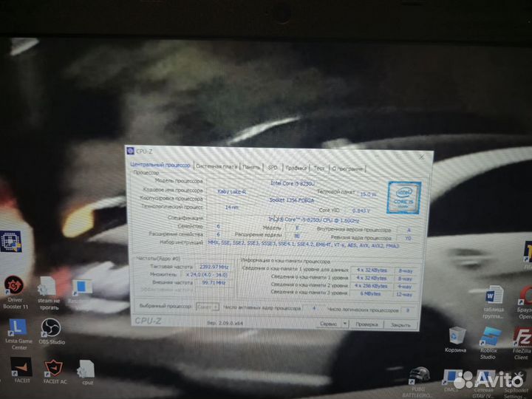Screen dimensions: 532x399
Task: Click the 'Socket 1356 FCBGA' package value
Action: [x=292, y=200]
